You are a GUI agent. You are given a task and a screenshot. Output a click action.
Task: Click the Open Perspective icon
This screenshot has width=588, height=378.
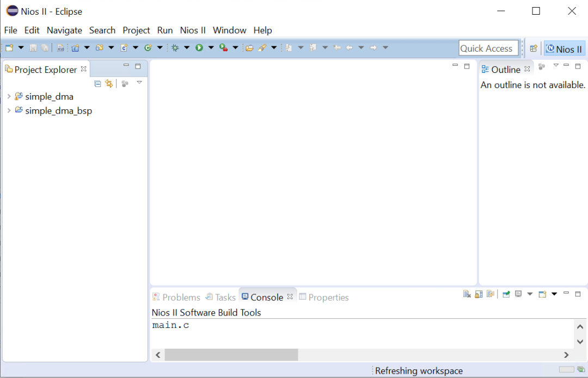[533, 48]
